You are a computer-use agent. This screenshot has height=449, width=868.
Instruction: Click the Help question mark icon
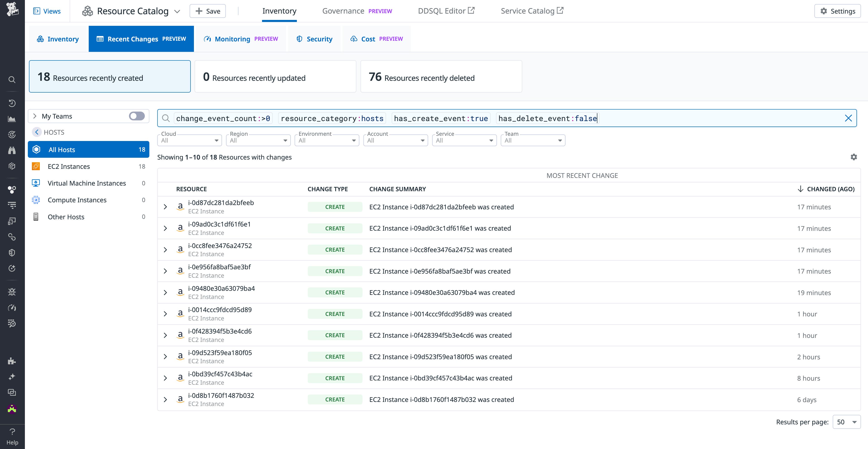pos(12,432)
